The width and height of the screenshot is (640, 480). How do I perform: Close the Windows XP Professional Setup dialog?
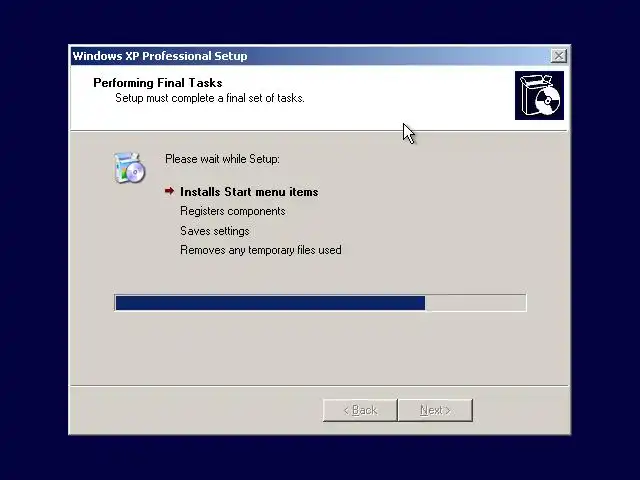(558, 56)
